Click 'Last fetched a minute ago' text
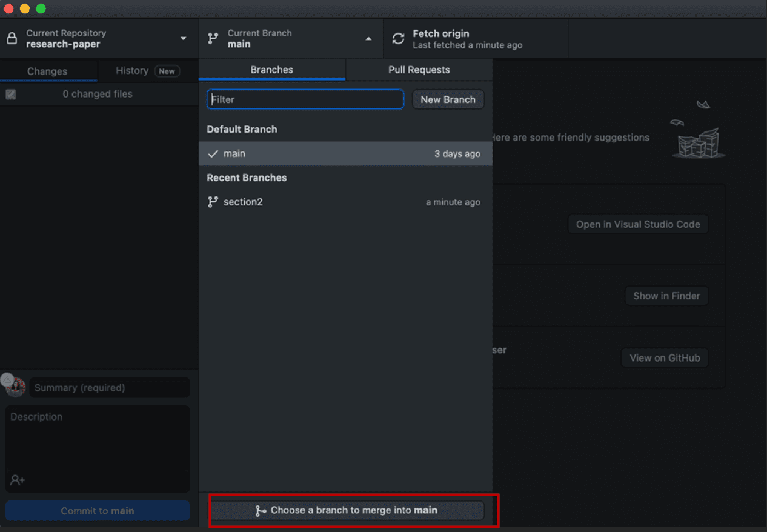The height and width of the screenshot is (532, 767). pyautogui.click(x=467, y=45)
